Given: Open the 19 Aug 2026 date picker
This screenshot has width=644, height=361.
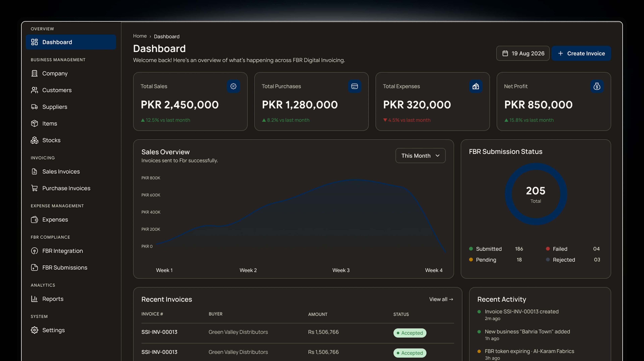Looking at the screenshot, I should (x=523, y=53).
